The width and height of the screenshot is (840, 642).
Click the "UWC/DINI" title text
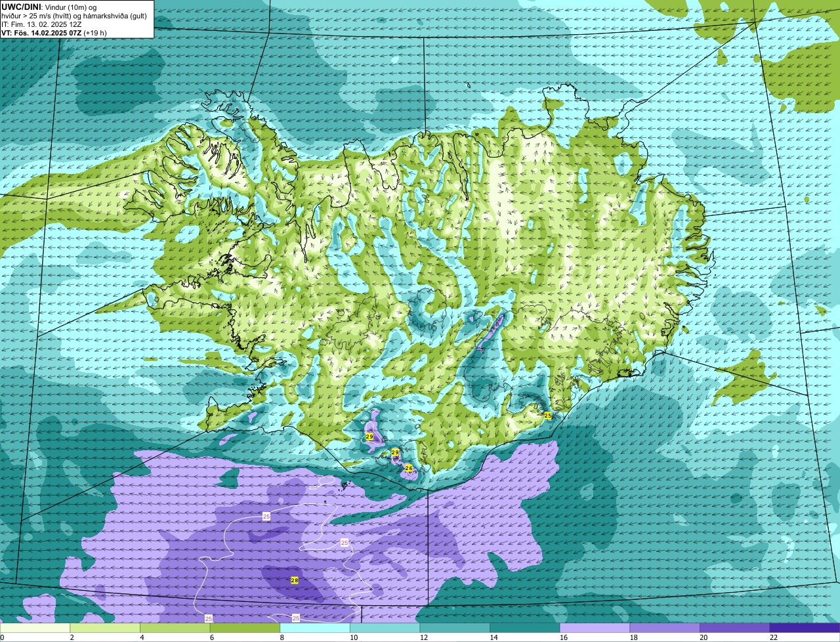(x=20, y=7)
